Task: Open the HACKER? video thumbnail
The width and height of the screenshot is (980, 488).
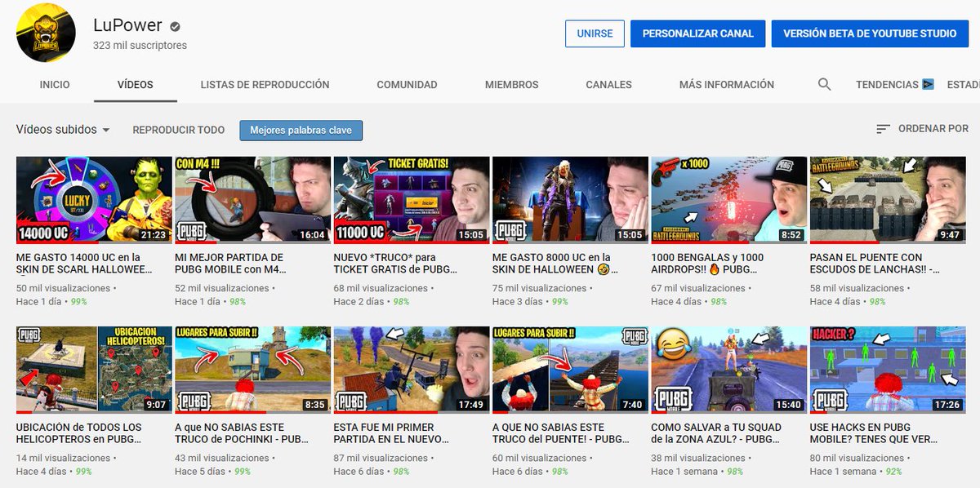Action: click(888, 370)
